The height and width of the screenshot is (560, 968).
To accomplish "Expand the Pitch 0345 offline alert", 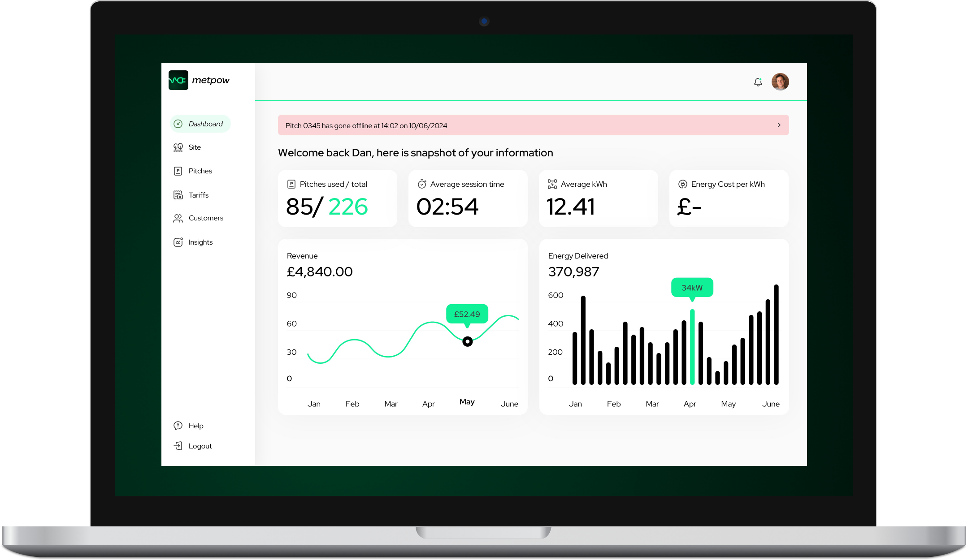I will pos(533,125).
